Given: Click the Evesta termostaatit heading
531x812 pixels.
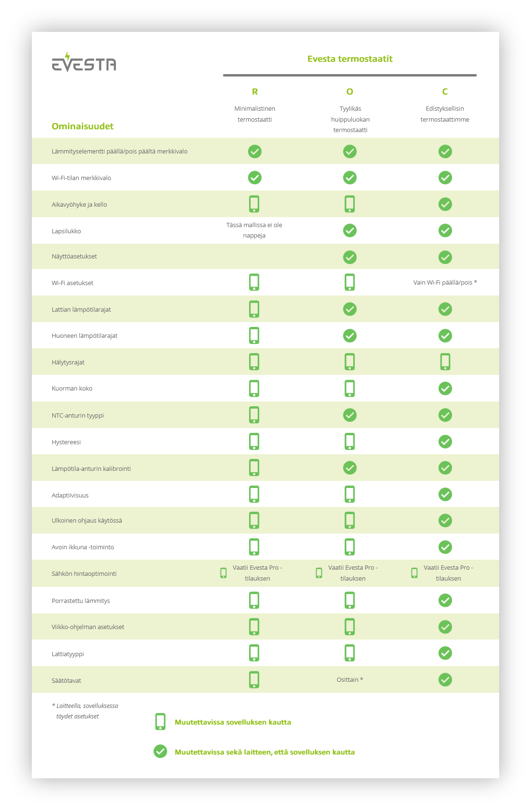Looking at the screenshot, I should pyautogui.click(x=350, y=59).
